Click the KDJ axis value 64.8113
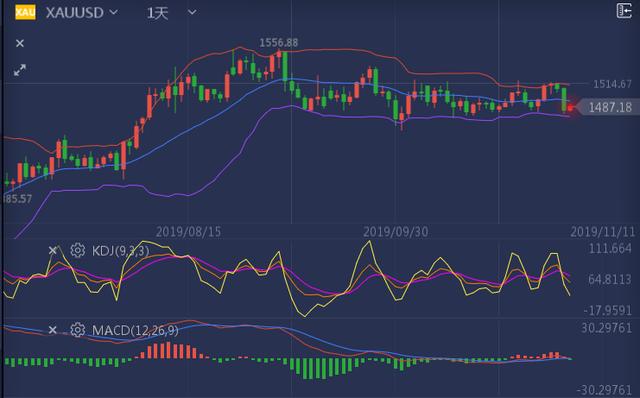 610,280
